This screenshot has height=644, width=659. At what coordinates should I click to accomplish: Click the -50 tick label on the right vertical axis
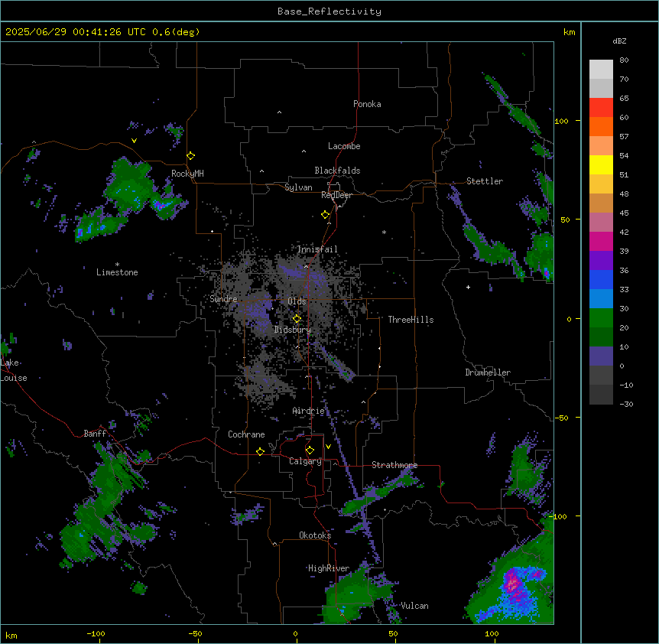coord(561,418)
